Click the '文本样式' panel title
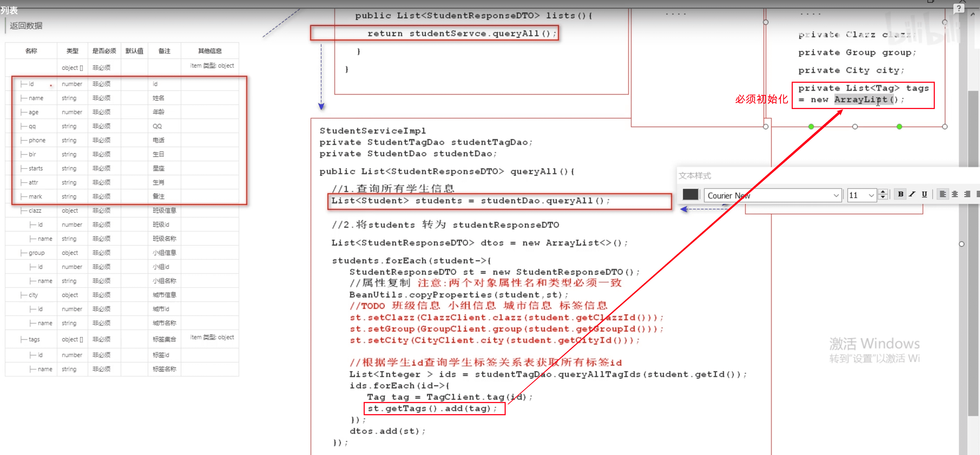This screenshot has width=980, height=455. [695, 176]
